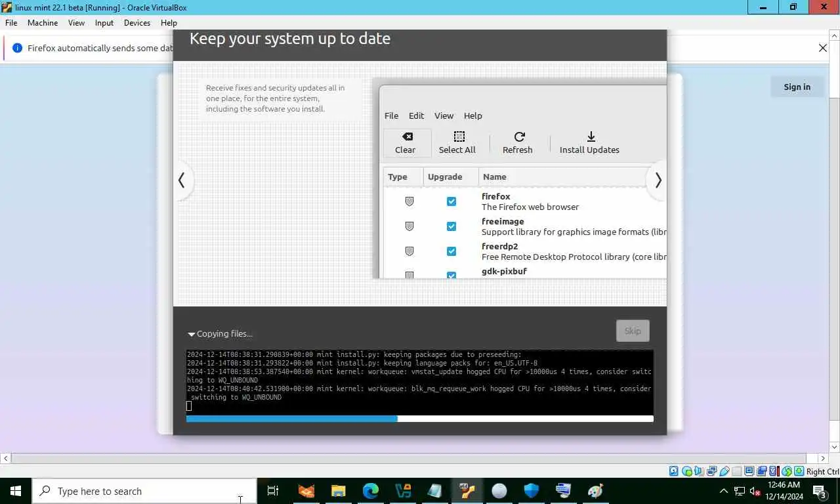The height and width of the screenshot is (504, 840).
Task: Open the VirtualBox Devices menu
Action: (137, 22)
